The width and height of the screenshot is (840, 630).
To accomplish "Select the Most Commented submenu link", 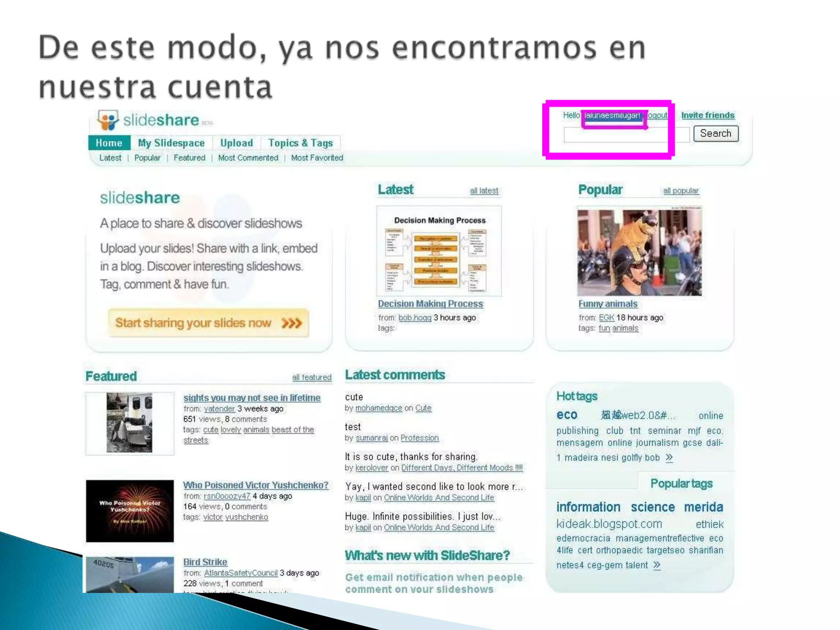I will point(248,158).
